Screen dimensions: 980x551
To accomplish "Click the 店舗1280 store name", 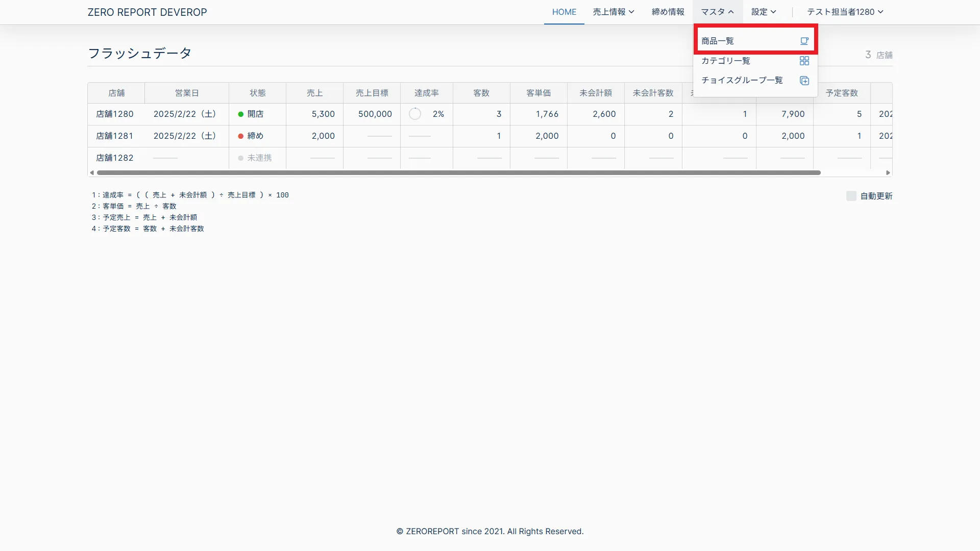I will [x=115, y=114].
